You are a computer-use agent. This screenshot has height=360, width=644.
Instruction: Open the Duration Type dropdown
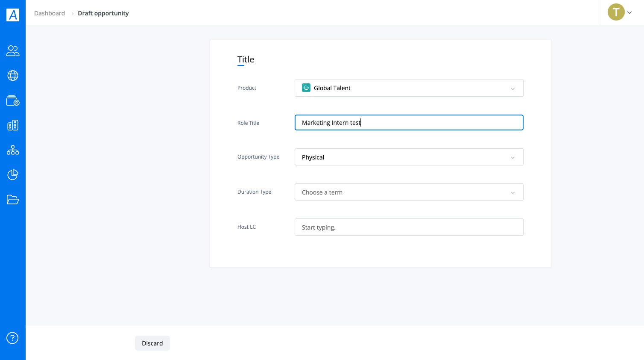point(409,192)
